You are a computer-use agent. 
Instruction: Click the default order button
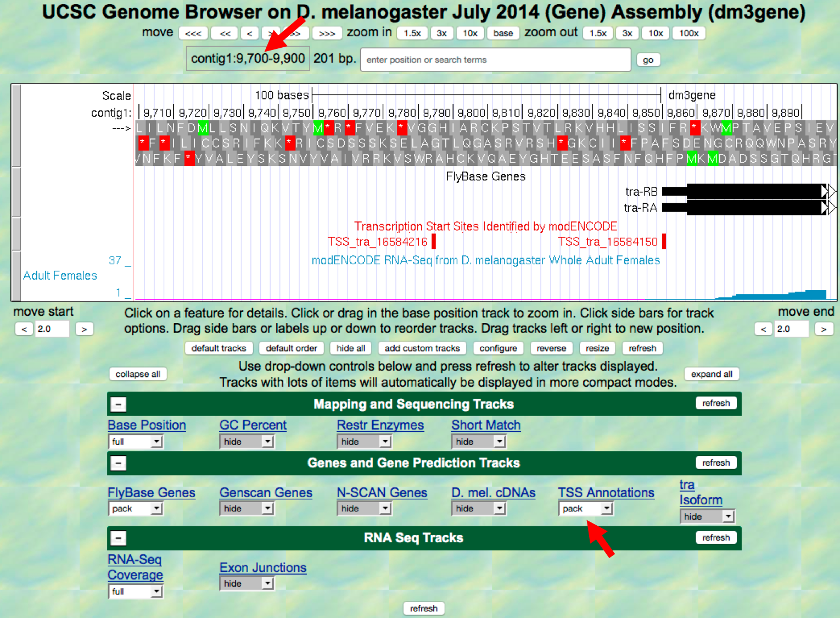click(292, 348)
